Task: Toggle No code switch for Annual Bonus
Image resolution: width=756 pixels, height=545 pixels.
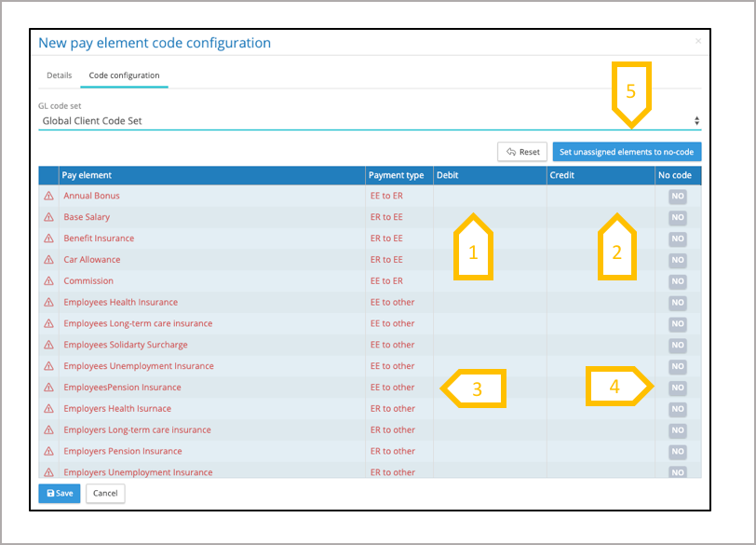Action: tap(677, 197)
